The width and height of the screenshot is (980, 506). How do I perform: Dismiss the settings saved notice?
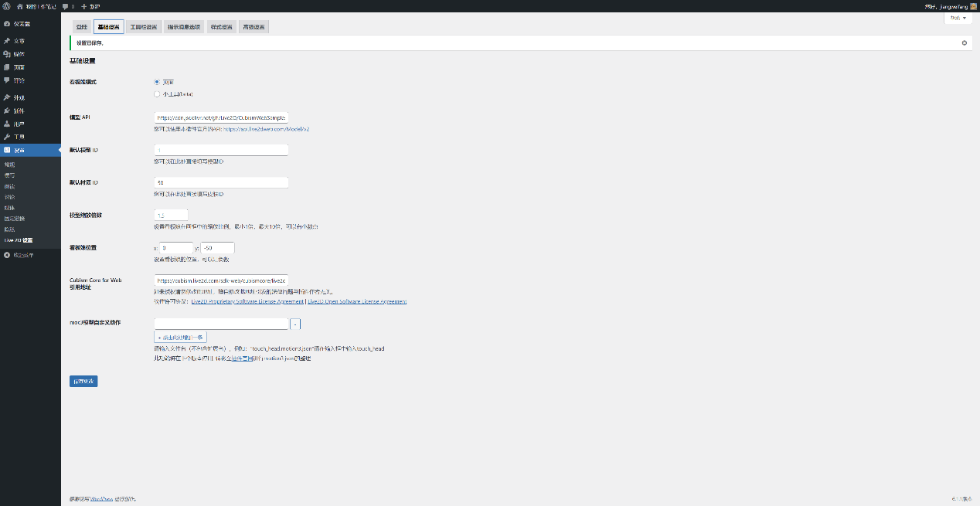point(964,42)
